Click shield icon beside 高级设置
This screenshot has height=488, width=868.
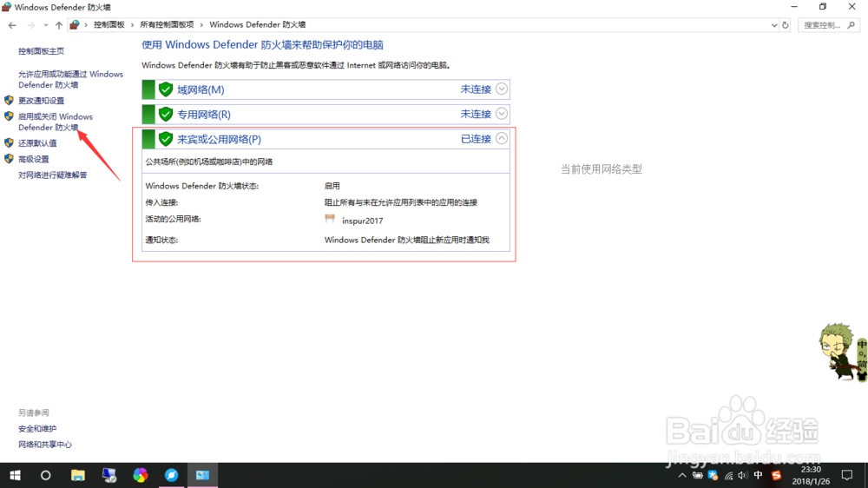(x=9, y=159)
